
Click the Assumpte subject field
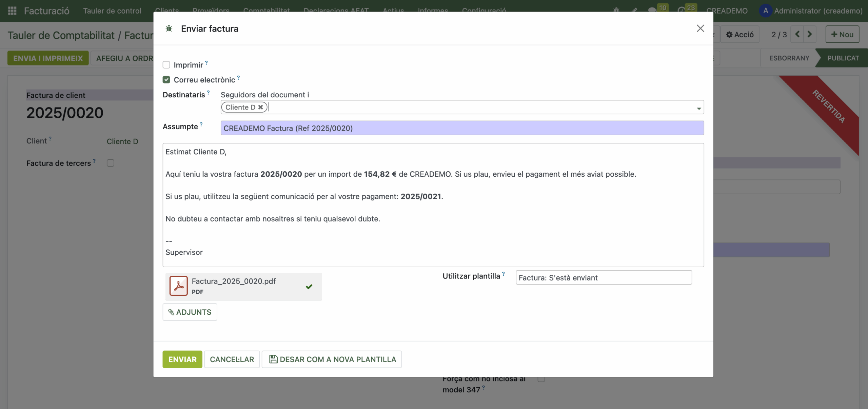pyautogui.click(x=462, y=128)
